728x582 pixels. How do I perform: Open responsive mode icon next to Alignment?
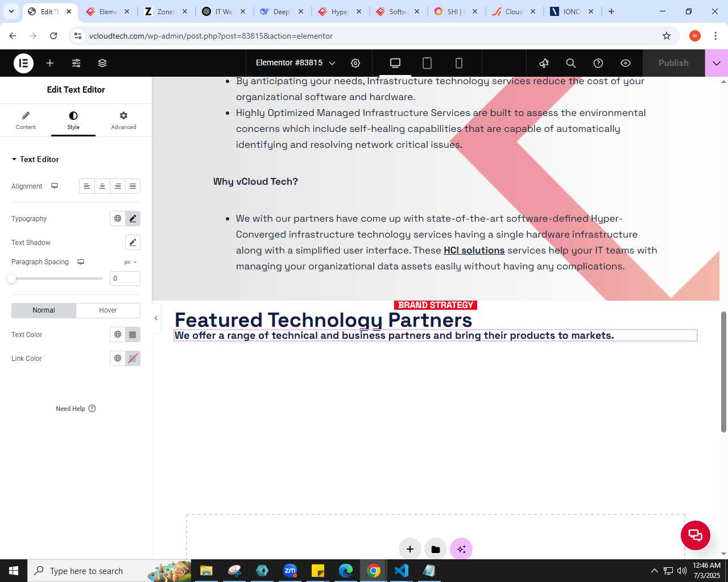[x=55, y=186]
